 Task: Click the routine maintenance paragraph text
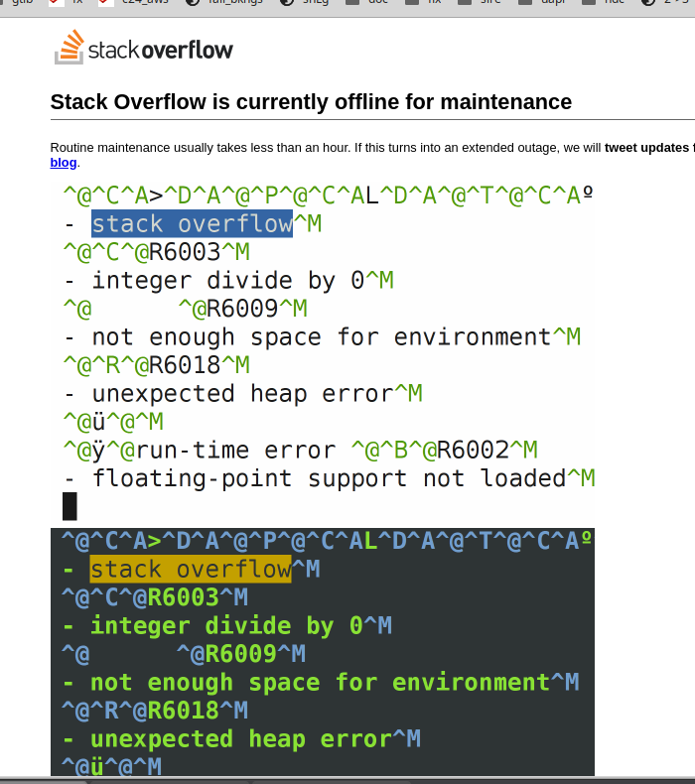click(372, 155)
